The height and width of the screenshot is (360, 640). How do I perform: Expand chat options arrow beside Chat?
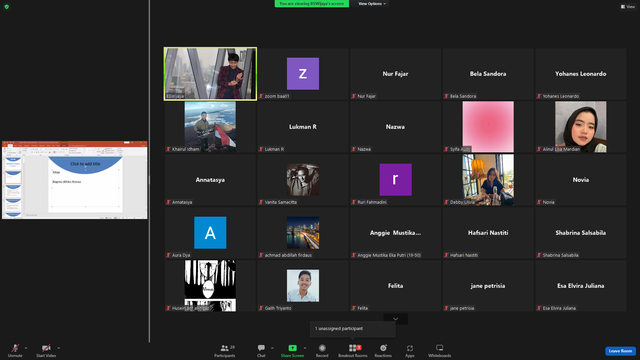tap(272, 348)
